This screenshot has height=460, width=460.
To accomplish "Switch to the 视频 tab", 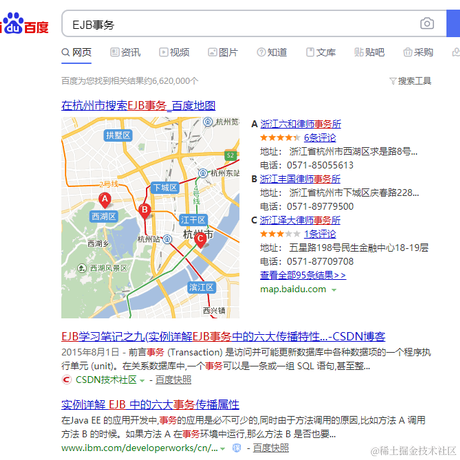I will click(x=174, y=52).
